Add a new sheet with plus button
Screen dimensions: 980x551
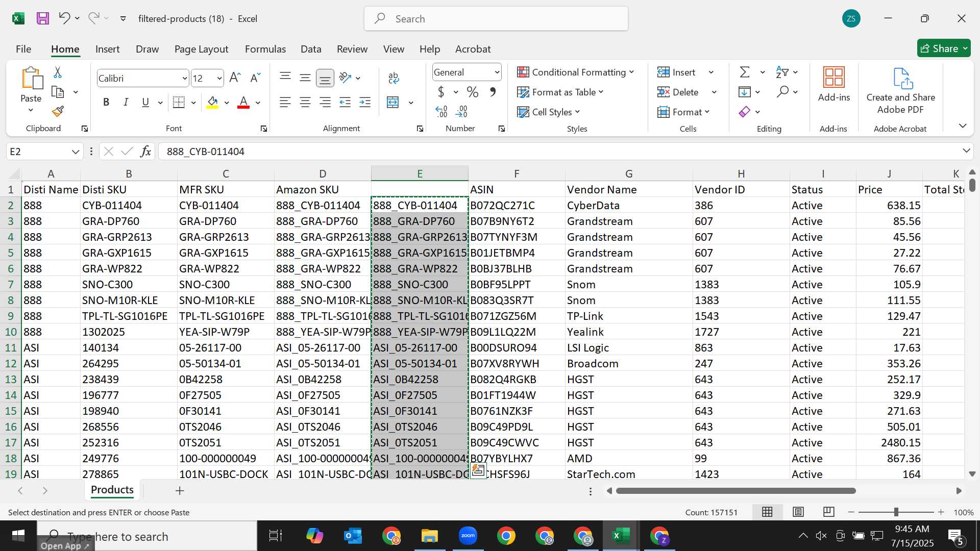(180, 491)
